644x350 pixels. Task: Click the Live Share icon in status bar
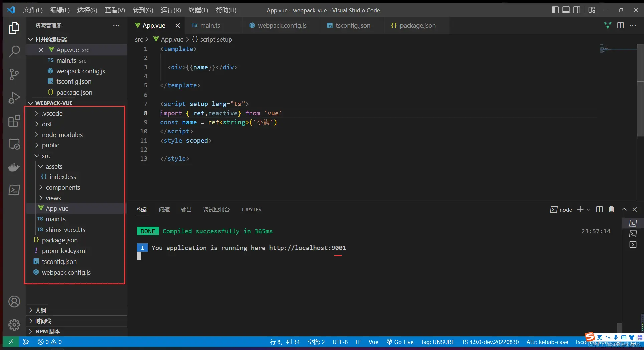pyautogui.click(x=26, y=342)
